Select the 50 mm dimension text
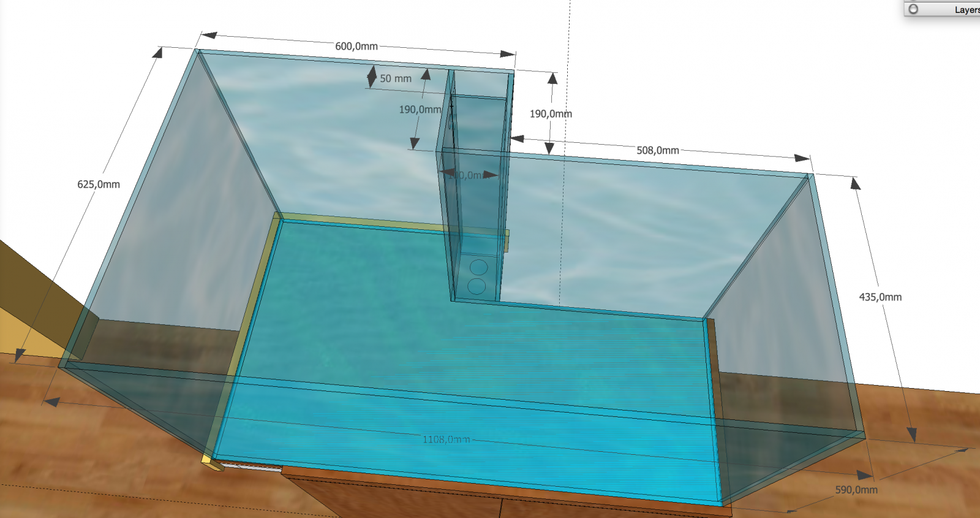980x518 pixels. click(x=395, y=79)
